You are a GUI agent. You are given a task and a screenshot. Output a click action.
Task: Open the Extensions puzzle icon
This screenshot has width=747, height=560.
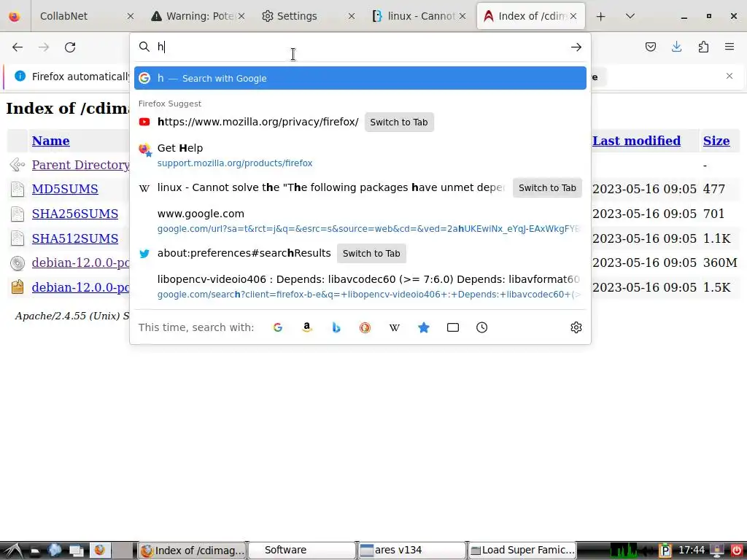click(x=703, y=47)
